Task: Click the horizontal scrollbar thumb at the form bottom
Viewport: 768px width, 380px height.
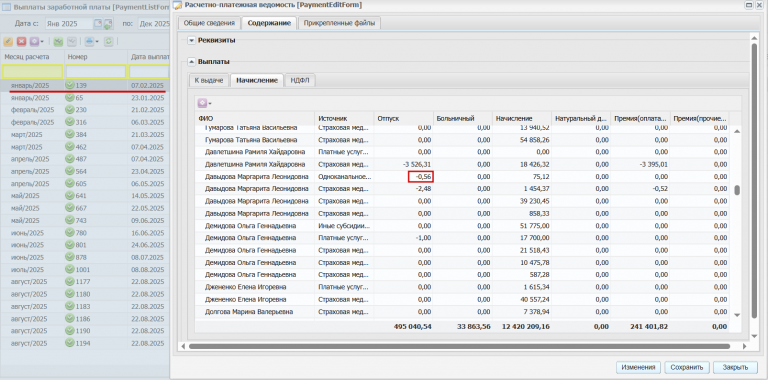Action: (x=459, y=346)
